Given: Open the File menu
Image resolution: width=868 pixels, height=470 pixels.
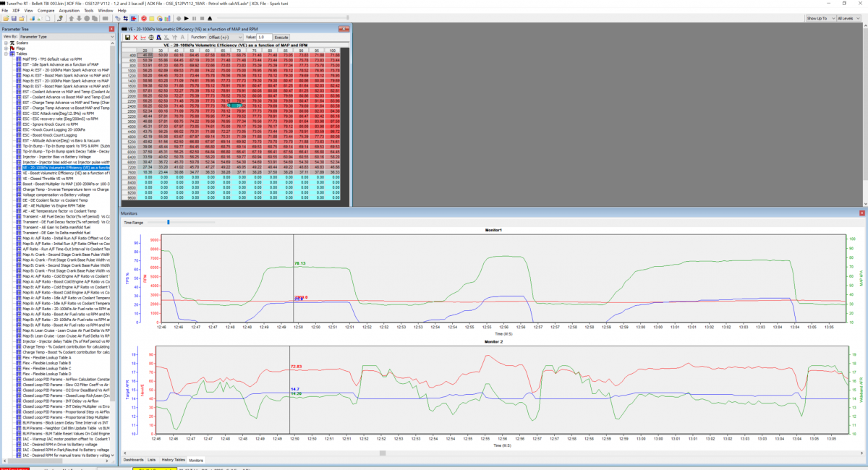Looking at the screenshot, I should [x=4, y=11].
